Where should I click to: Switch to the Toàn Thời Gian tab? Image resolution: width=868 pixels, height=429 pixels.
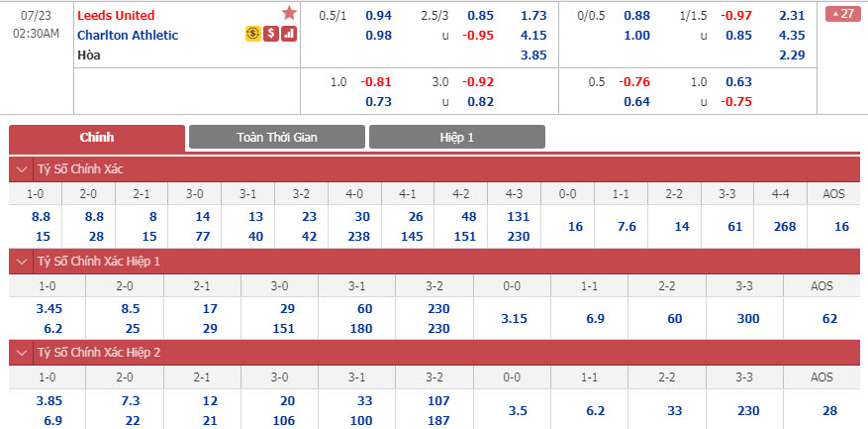(x=277, y=137)
